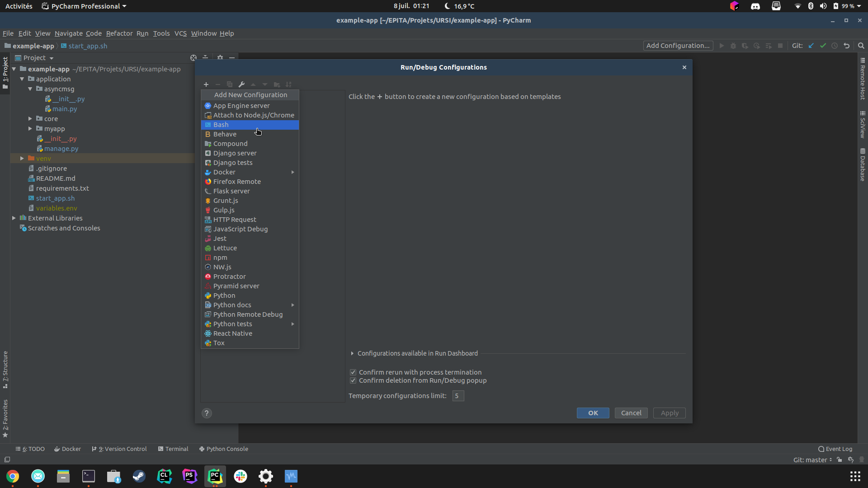Open the Terminal tool window
This screenshot has width=868, height=488.
(173, 449)
